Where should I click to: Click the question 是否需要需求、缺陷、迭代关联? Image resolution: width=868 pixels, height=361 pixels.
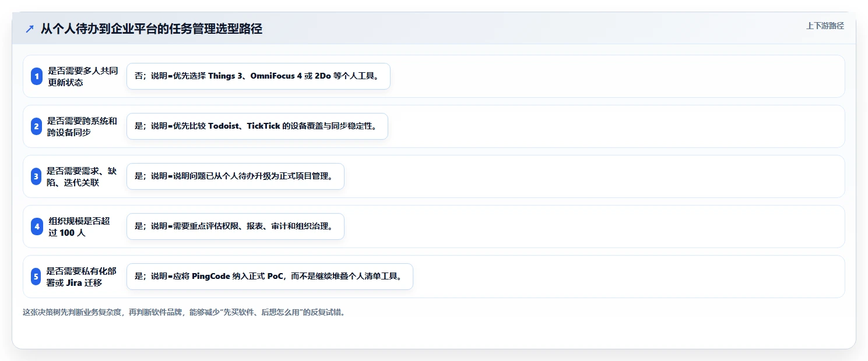pyautogui.click(x=82, y=176)
